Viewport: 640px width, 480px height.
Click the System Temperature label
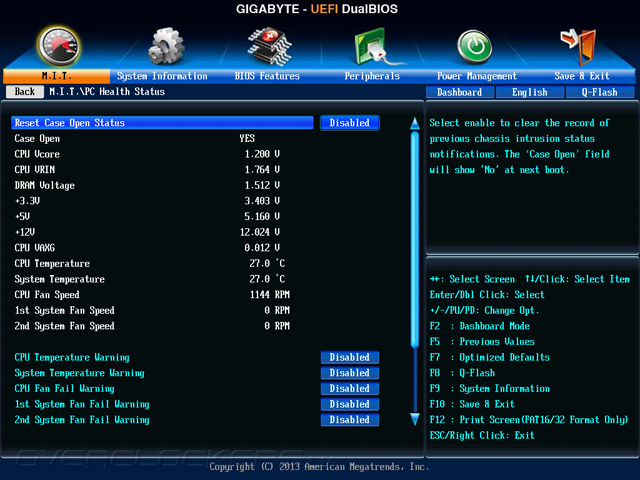point(60,279)
